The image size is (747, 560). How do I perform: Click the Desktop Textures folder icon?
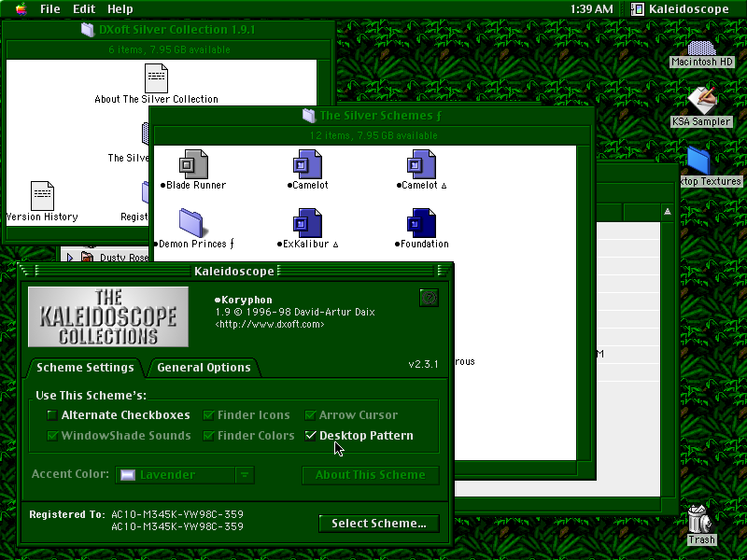pyautogui.click(x=698, y=161)
